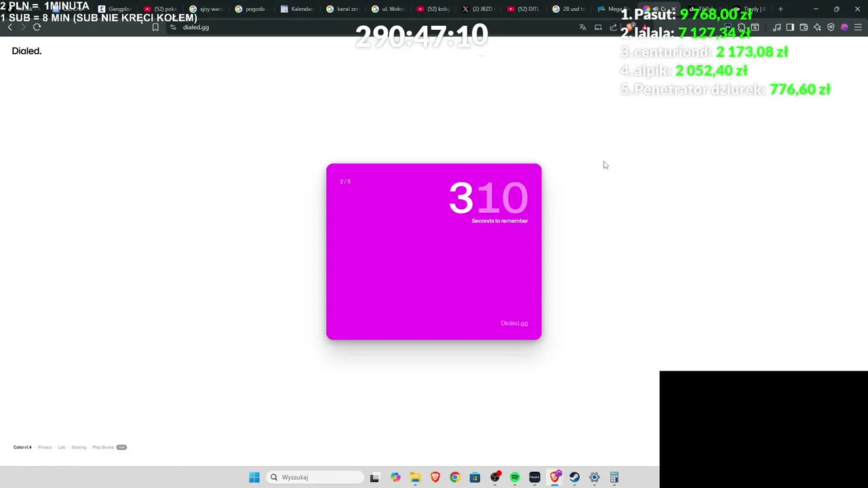This screenshot has height=488, width=868.
Task: Open the Scoring footer link
Action: pyautogui.click(x=79, y=447)
